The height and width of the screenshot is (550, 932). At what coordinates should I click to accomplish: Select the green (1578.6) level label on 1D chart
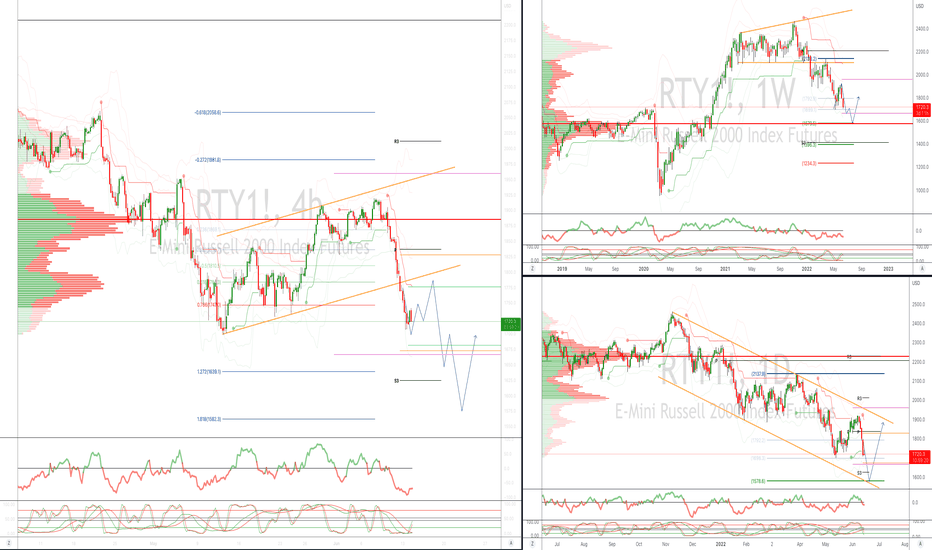point(758,481)
